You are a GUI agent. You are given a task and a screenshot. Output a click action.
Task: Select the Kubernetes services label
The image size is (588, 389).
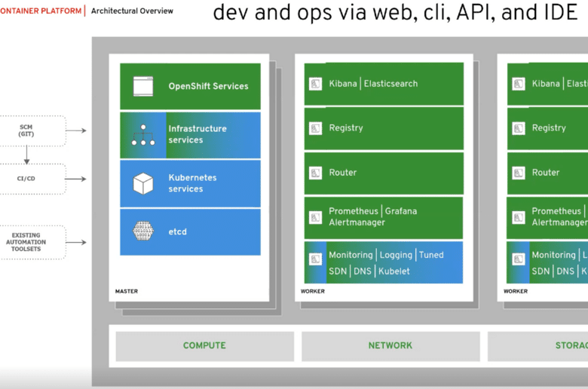pyautogui.click(x=192, y=183)
